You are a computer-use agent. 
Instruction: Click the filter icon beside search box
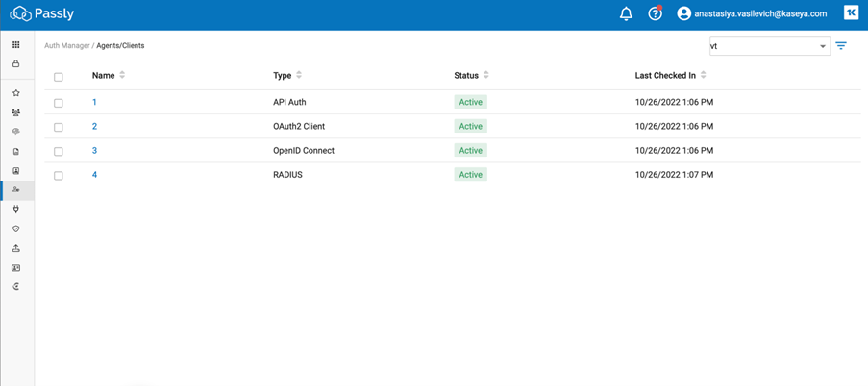click(841, 46)
